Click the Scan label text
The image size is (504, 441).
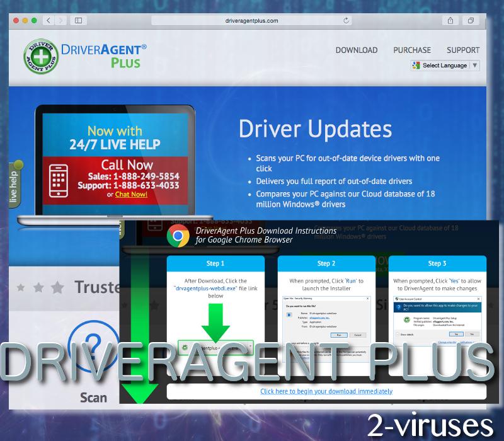(x=93, y=398)
